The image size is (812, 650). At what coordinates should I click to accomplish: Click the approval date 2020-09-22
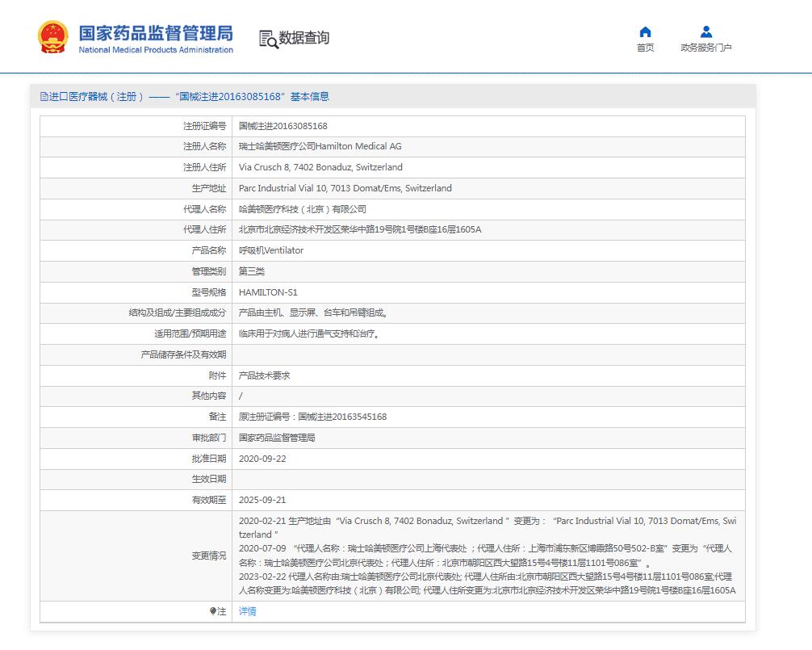pyautogui.click(x=262, y=459)
